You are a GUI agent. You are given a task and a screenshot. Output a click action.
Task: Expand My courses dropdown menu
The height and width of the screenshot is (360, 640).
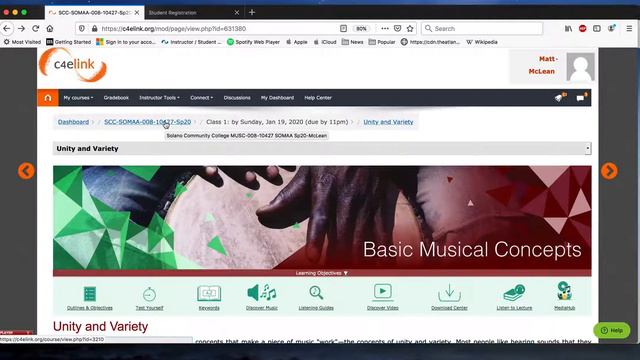click(x=78, y=98)
